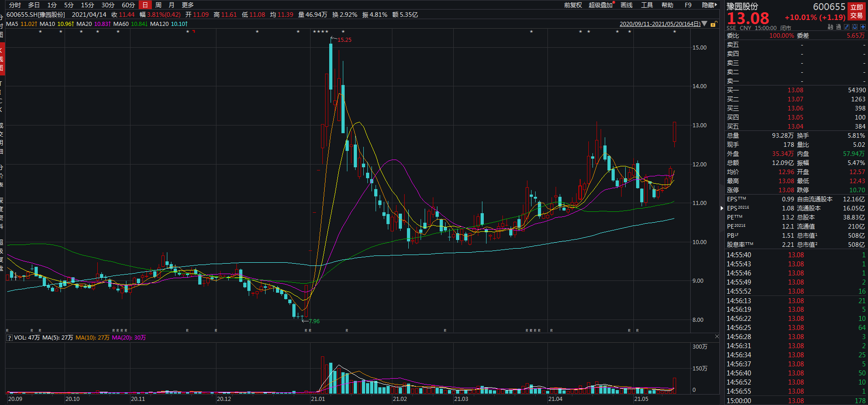This screenshot has height=405, width=868.
Task: Click the 更多 more periods option
Action: click(x=188, y=5)
